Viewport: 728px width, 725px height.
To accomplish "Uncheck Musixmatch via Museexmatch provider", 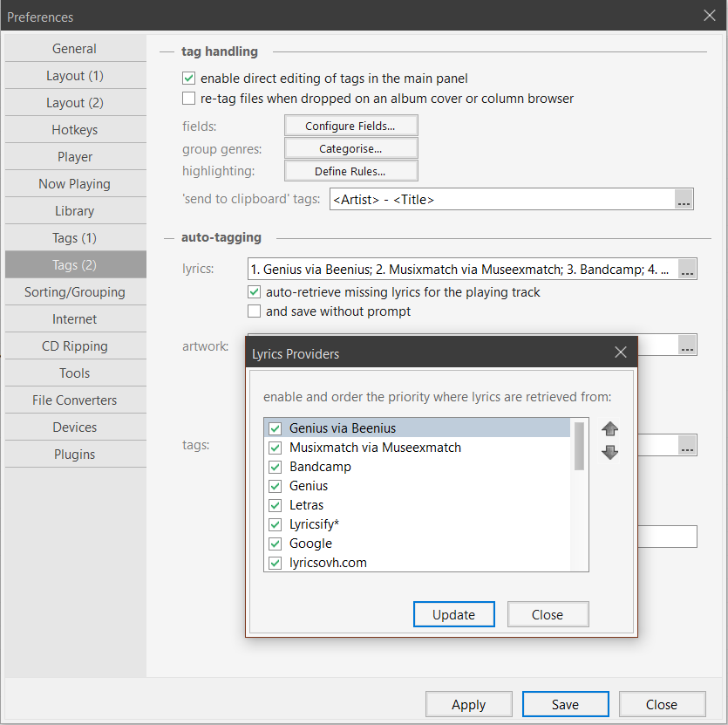I will coord(275,448).
